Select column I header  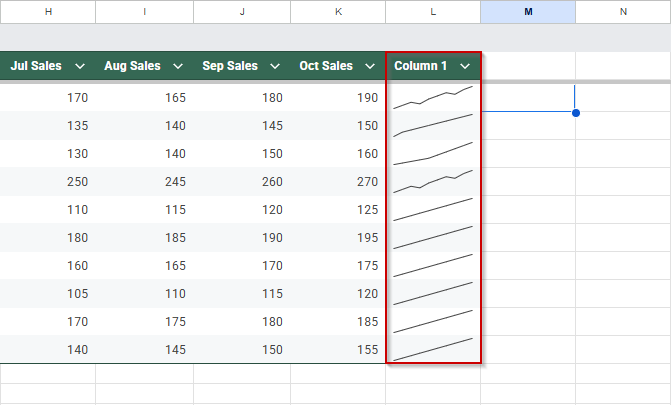[x=145, y=12]
